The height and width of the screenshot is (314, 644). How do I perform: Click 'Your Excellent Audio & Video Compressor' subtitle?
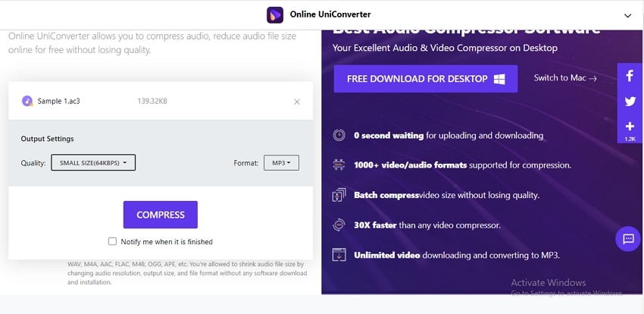coord(445,48)
